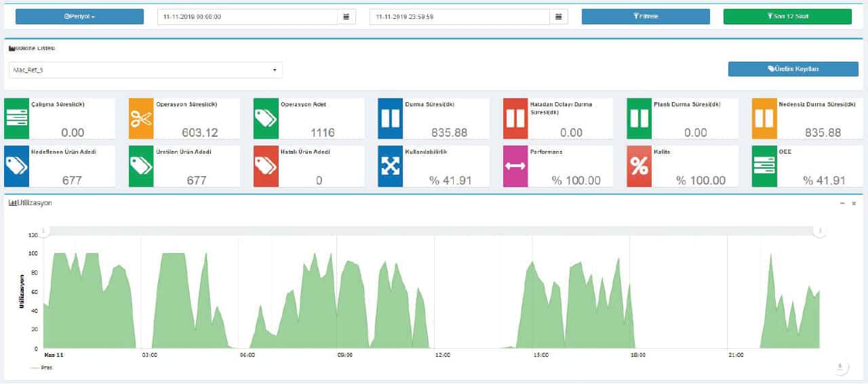Viewport: 868px width, 384px height.
Task: Click the Filtrele button
Action: [x=646, y=17]
